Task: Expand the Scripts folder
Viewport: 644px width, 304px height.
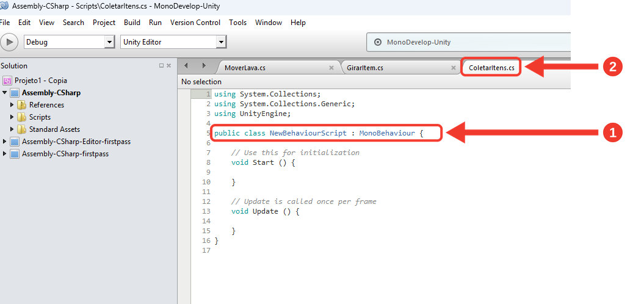Action: tap(12, 117)
